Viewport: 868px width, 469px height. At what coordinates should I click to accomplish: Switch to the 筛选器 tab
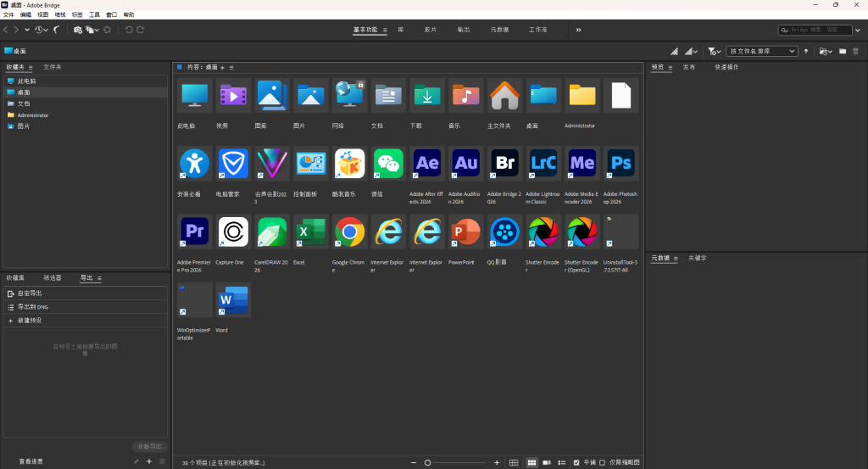pos(53,278)
